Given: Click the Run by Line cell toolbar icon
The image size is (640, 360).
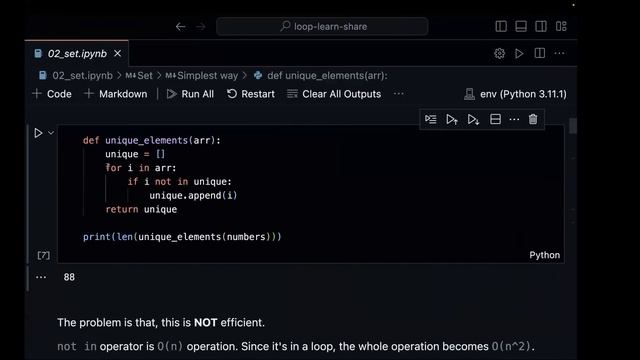Looking at the screenshot, I should tap(431, 119).
